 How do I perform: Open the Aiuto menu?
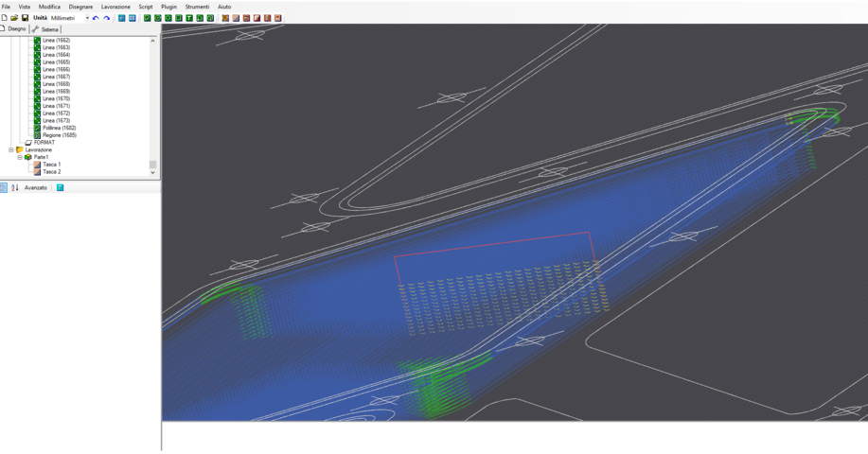pyautogui.click(x=224, y=7)
